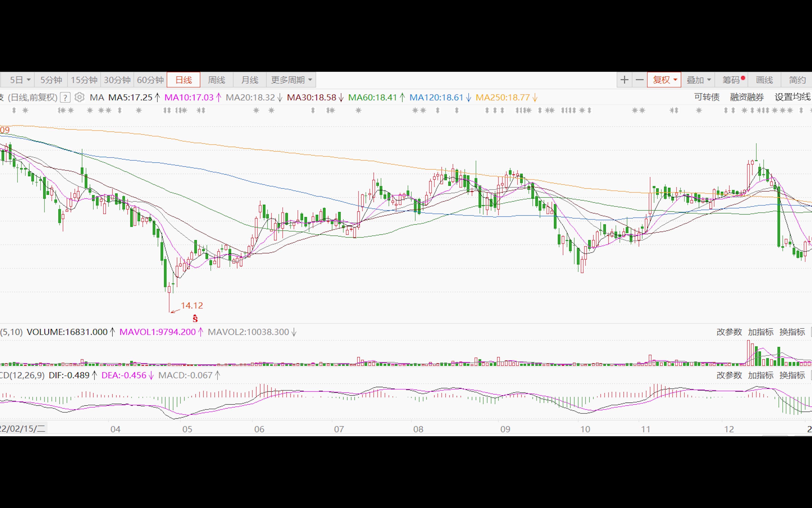The height and width of the screenshot is (508, 812).
Task: Click the red S signal marker
Action: click(x=195, y=318)
